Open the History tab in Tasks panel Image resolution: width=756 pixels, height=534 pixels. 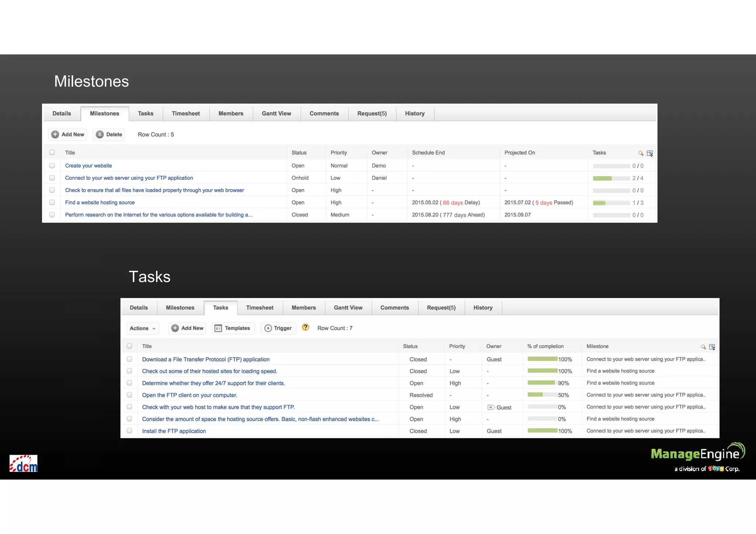(x=483, y=307)
